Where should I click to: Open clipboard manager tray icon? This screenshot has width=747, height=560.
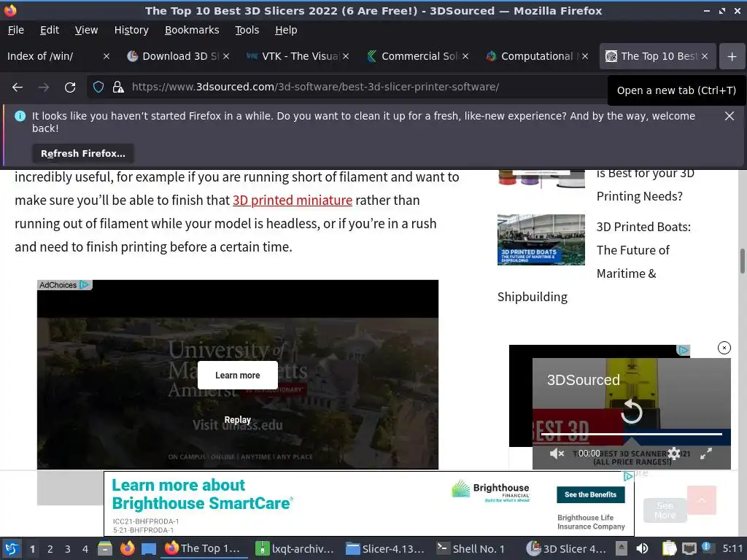pos(669,548)
